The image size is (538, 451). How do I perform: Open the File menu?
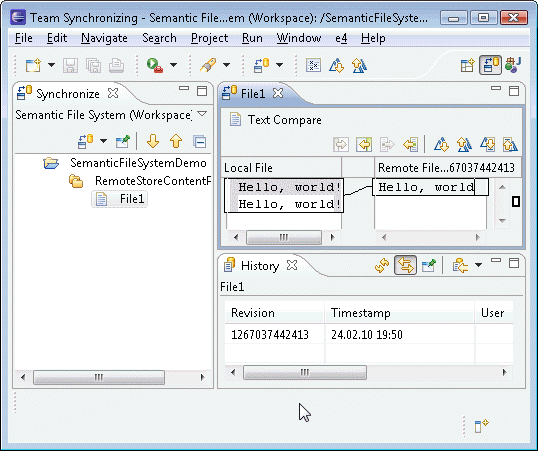pos(24,38)
